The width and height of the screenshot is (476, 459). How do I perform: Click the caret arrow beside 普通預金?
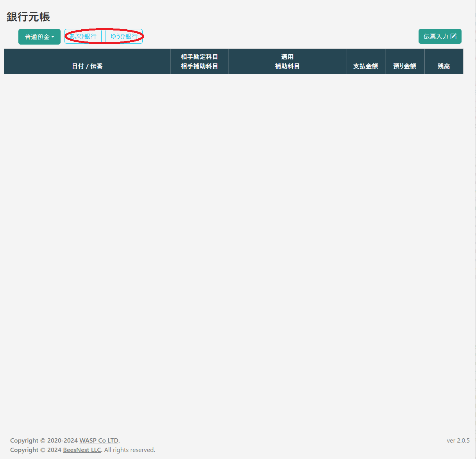[53, 37]
